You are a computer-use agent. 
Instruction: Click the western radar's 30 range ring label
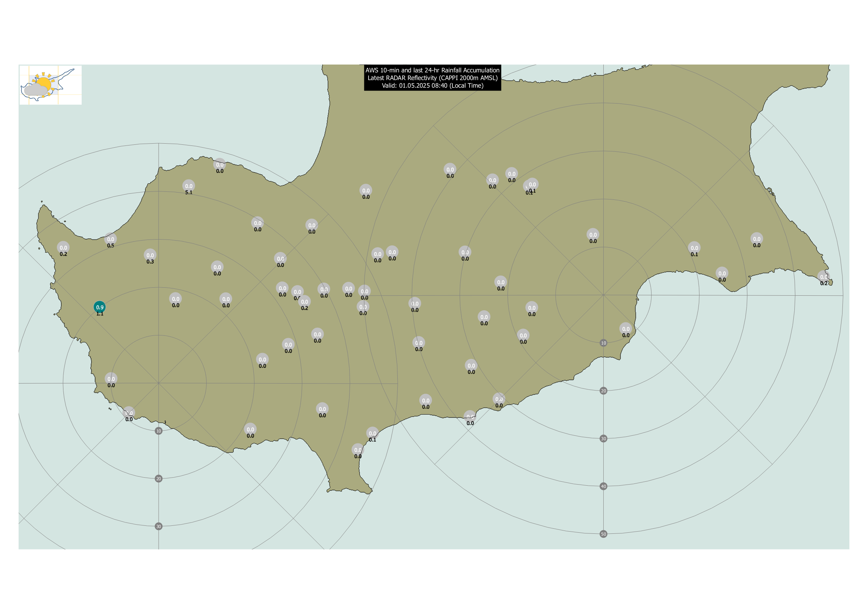coord(159,526)
